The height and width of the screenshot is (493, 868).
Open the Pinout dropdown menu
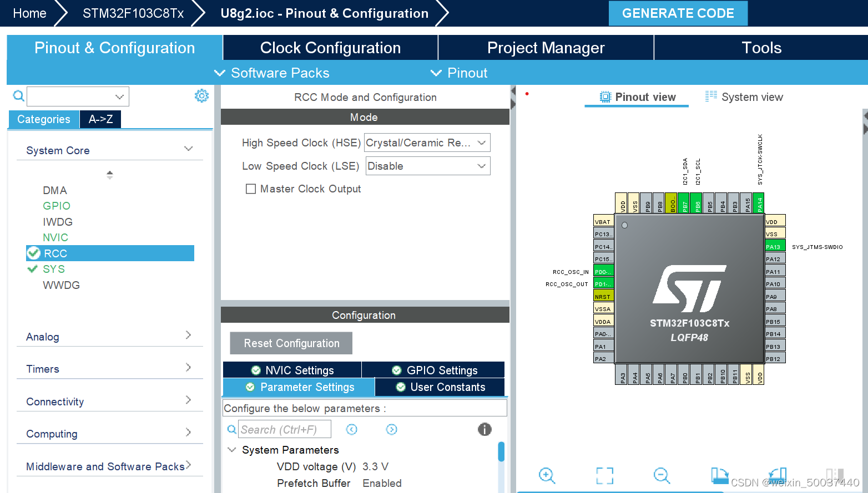coord(459,73)
